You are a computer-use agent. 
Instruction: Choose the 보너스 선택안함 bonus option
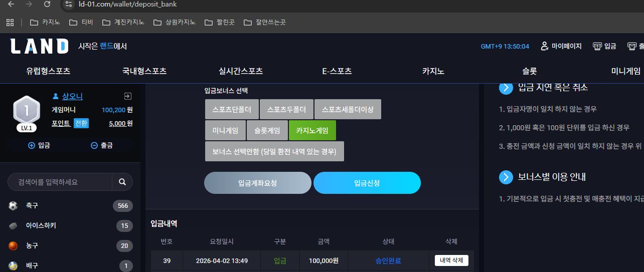tap(274, 151)
